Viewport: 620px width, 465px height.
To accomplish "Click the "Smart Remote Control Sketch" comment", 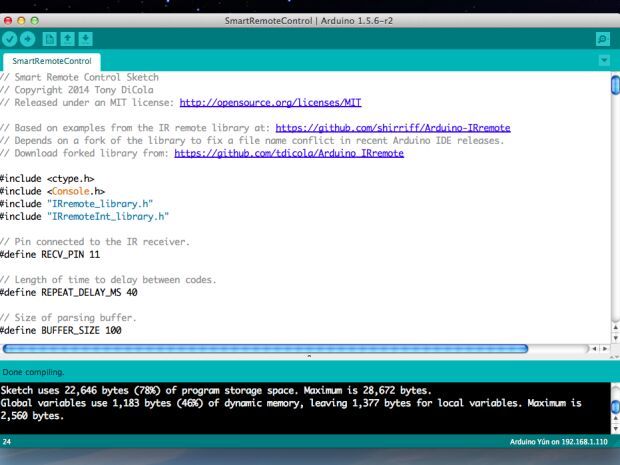I will click(x=79, y=77).
